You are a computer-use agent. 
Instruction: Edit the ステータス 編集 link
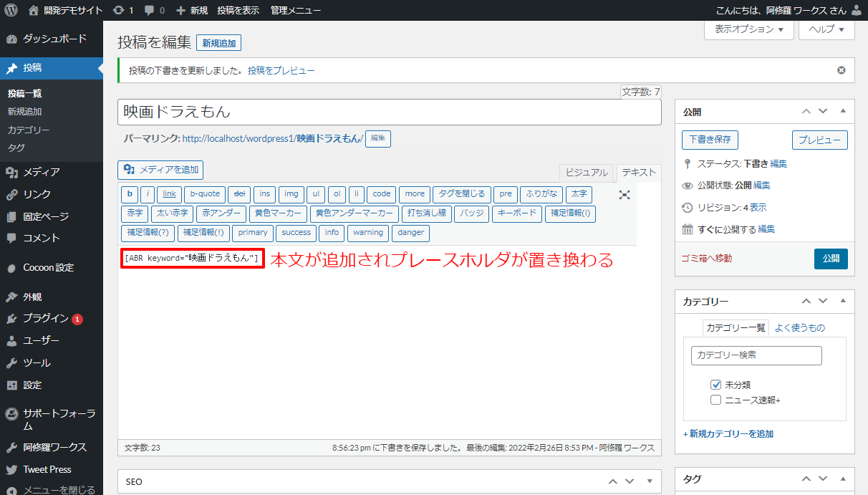(x=778, y=164)
